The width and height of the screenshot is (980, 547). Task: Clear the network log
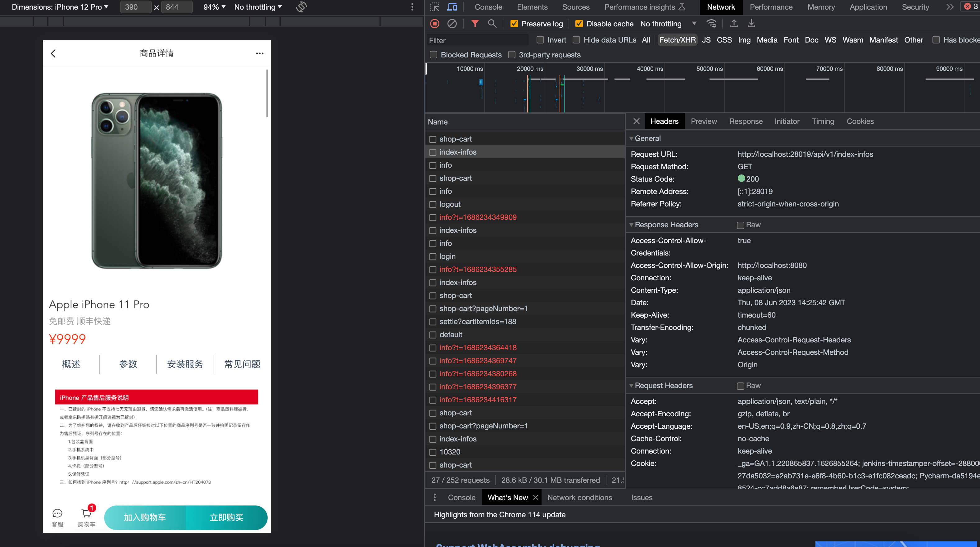tap(451, 24)
